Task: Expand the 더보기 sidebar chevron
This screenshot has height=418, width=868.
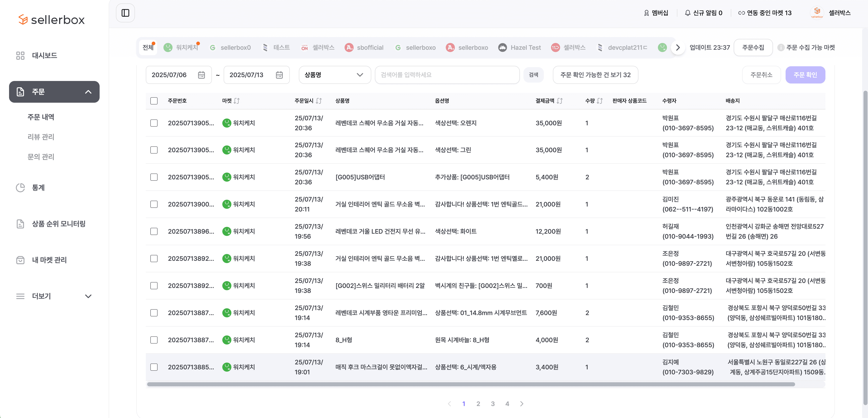Action: [88, 296]
